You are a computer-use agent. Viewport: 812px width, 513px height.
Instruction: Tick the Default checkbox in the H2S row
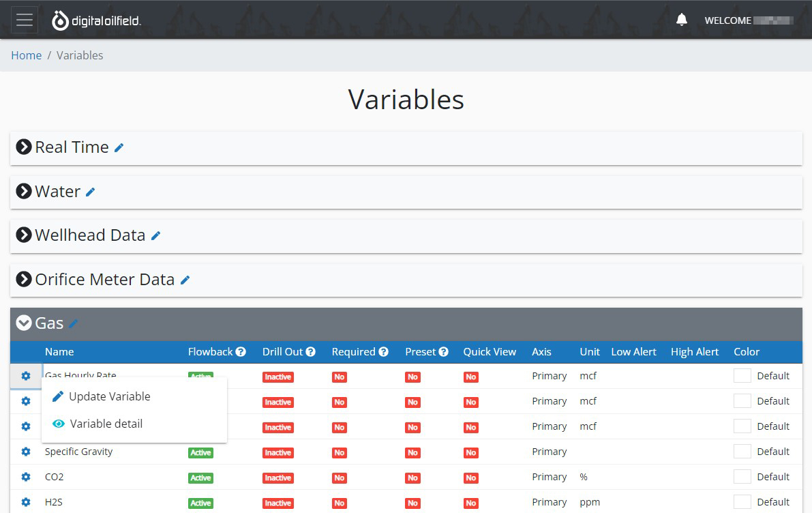(x=742, y=501)
